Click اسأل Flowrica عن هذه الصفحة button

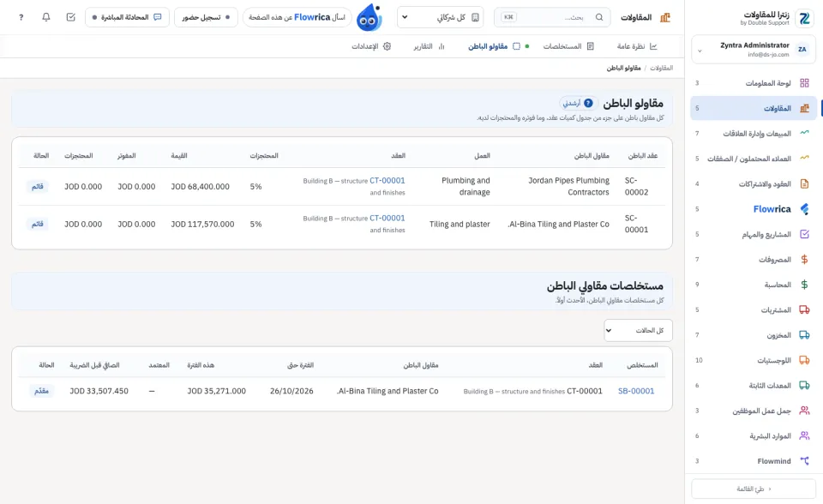297,17
